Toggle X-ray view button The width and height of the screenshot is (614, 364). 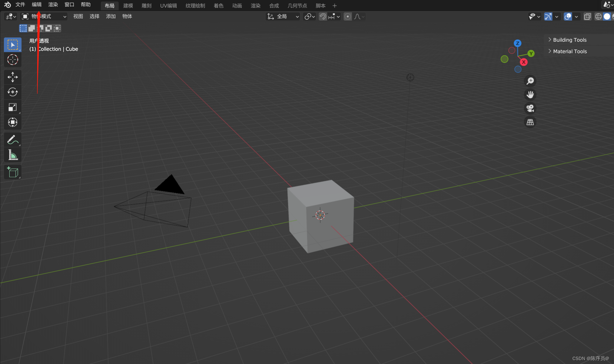(x=587, y=17)
